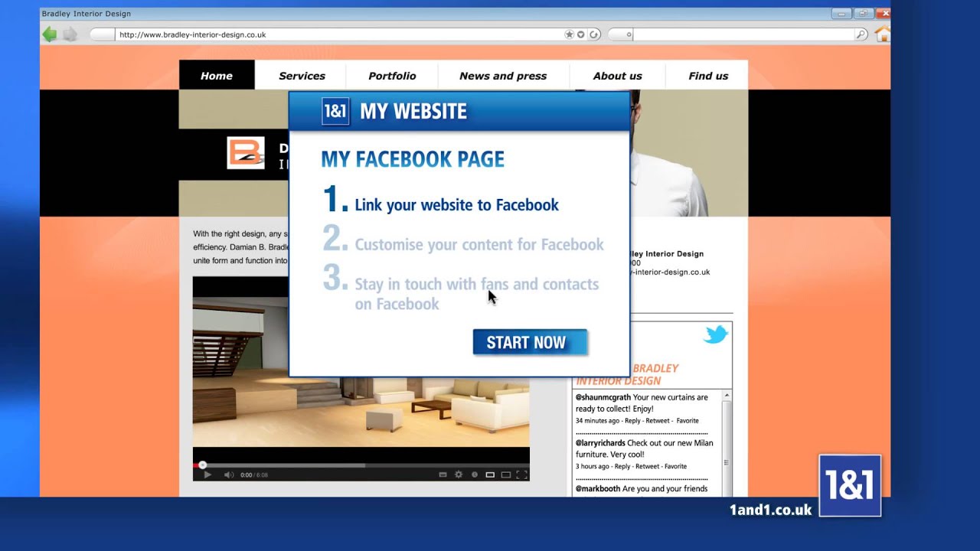The image size is (980, 551).
Task: Select step 1 Link your website to Facebook
Action: 441,201
